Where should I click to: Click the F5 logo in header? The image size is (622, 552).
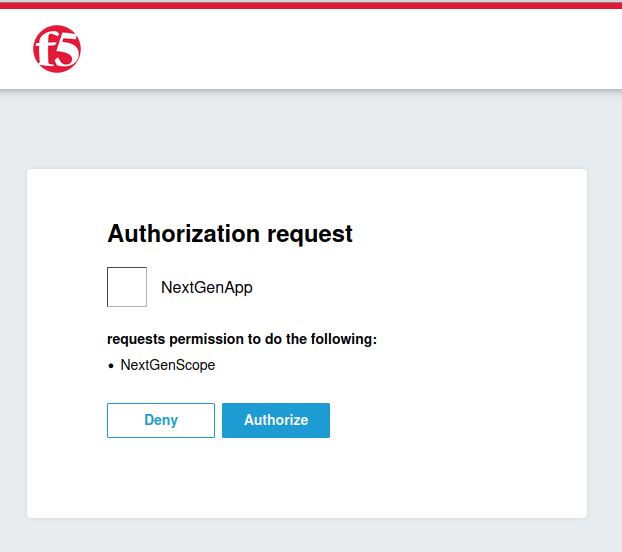pyautogui.click(x=57, y=48)
